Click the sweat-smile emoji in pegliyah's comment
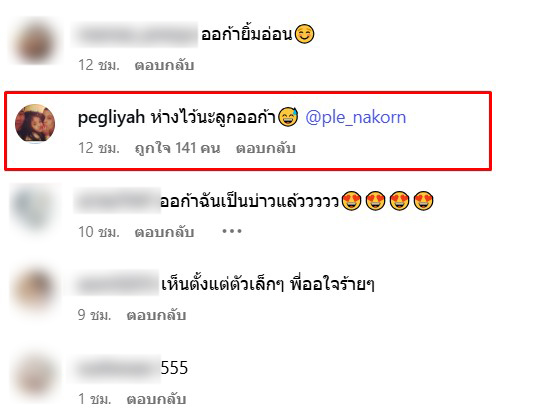The height and width of the screenshot is (411, 558). click(288, 117)
